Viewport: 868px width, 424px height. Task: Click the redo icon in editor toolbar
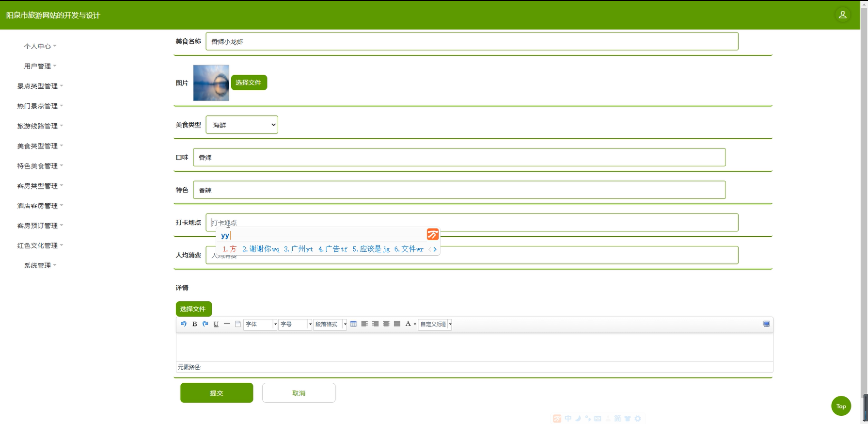[205, 324]
